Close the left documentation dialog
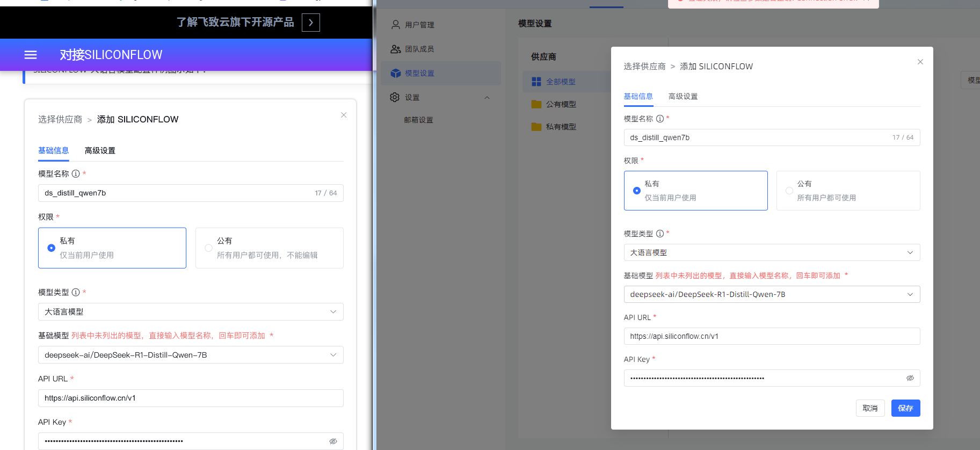Viewport: 980px width, 450px height. click(x=344, y=115)
